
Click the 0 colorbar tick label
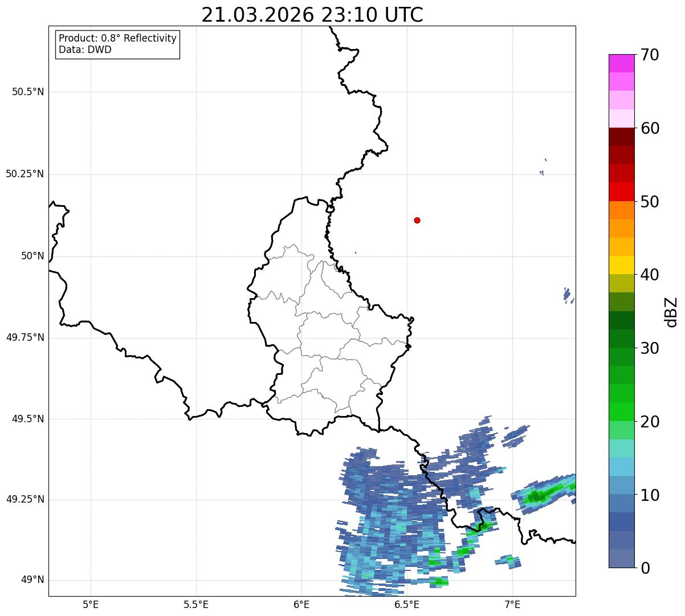point(645,568)
